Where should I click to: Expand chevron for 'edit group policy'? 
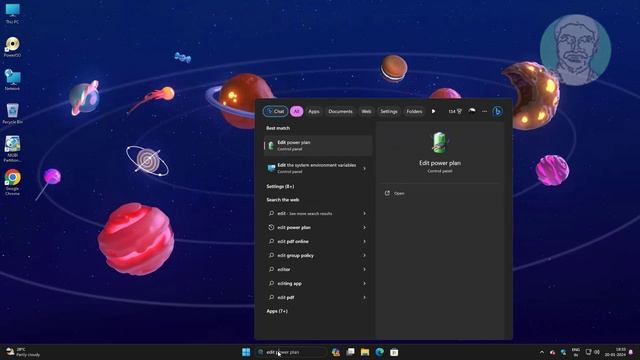tap(364, 256)
